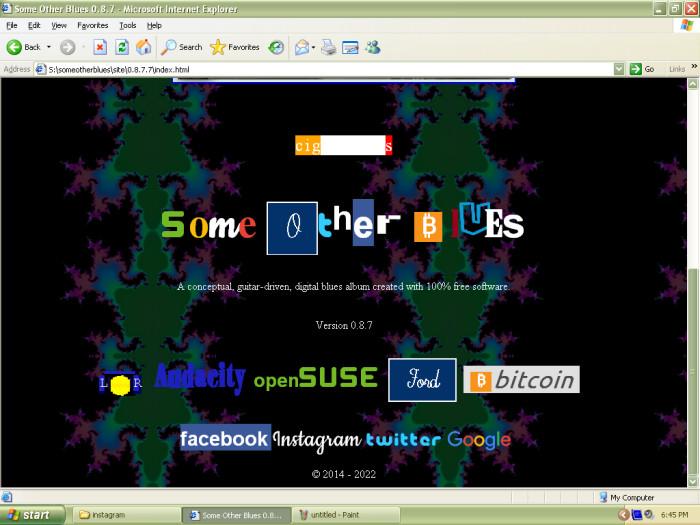The image size is (700, 525).
Task: Click the blue Ford-style O box in title
Action: coord(292,228)
